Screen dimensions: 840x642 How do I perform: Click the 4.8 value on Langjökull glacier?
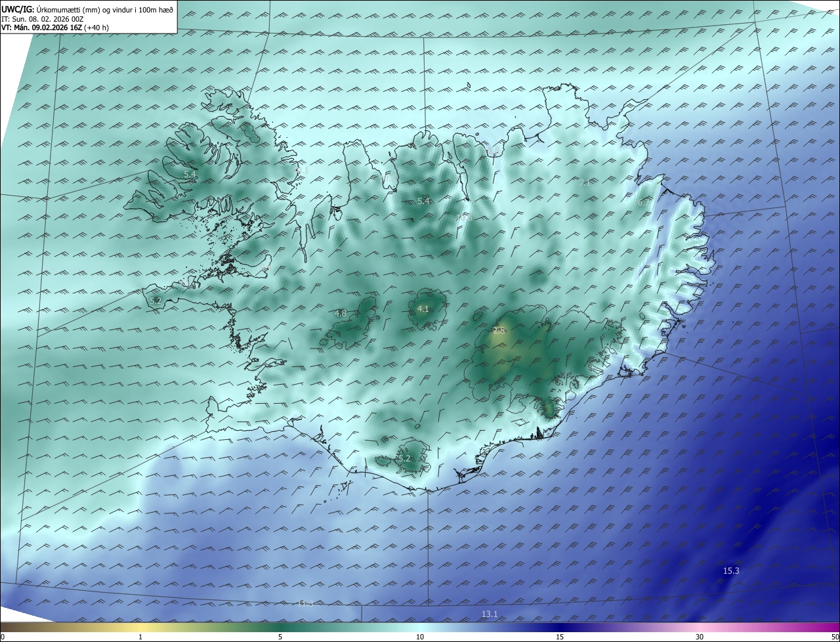[x=340, y=314]
